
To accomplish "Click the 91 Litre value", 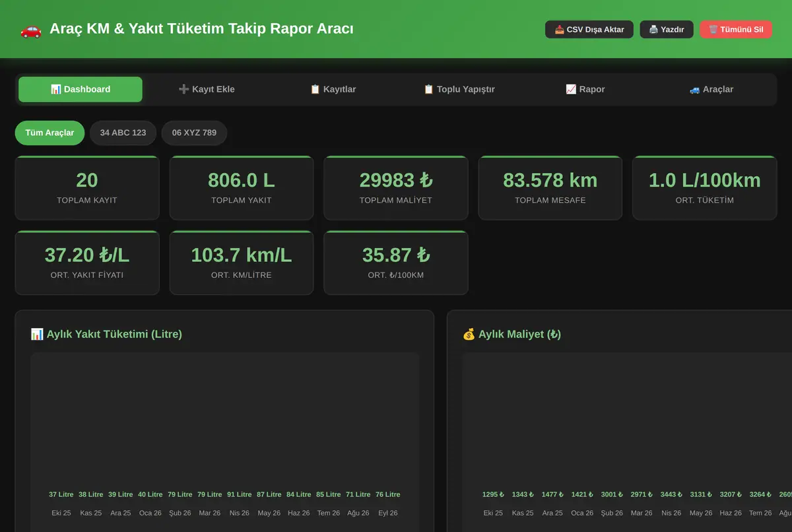I will click(240, 494).
